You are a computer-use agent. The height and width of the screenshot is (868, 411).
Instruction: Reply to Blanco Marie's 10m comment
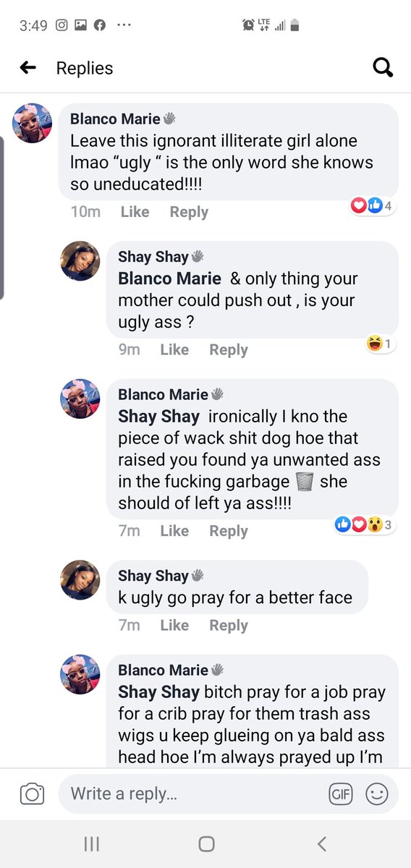189,212
